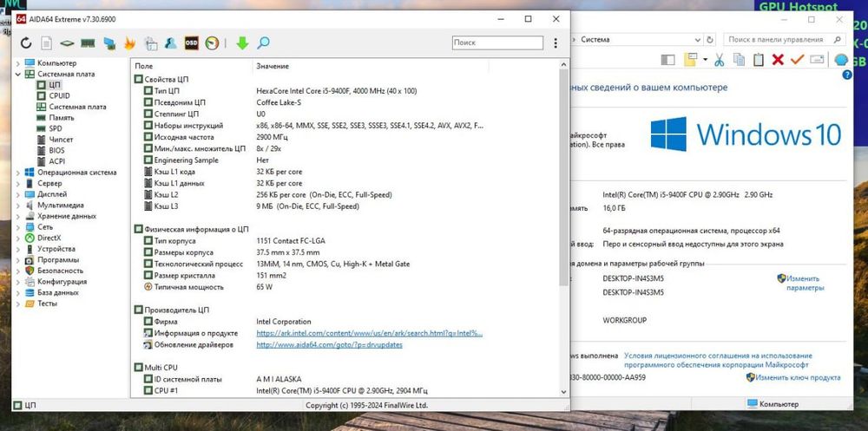This screenshot has height=431, width=868.
Task: Select Память in the tree
Action: point(61,118)
